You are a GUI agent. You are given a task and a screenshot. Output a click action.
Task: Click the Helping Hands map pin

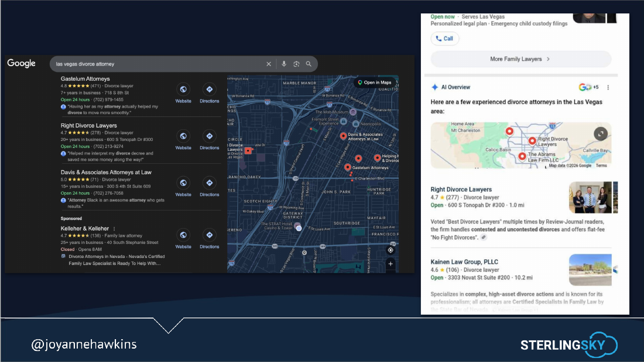377,157
